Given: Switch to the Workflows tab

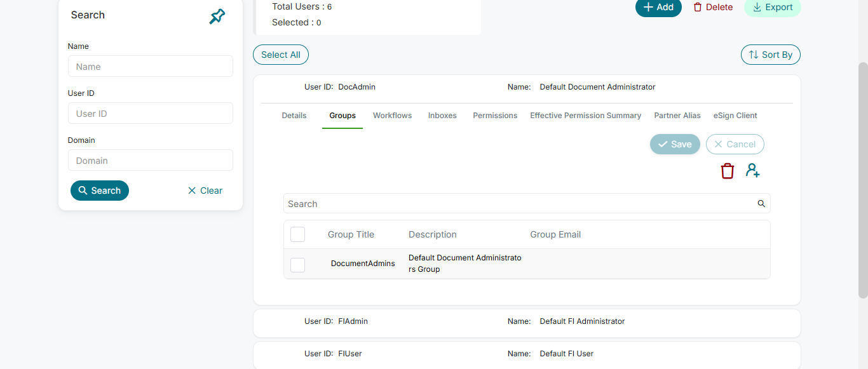Looking at the screenshot, I should pyautogui.click(x=392, y=116).
